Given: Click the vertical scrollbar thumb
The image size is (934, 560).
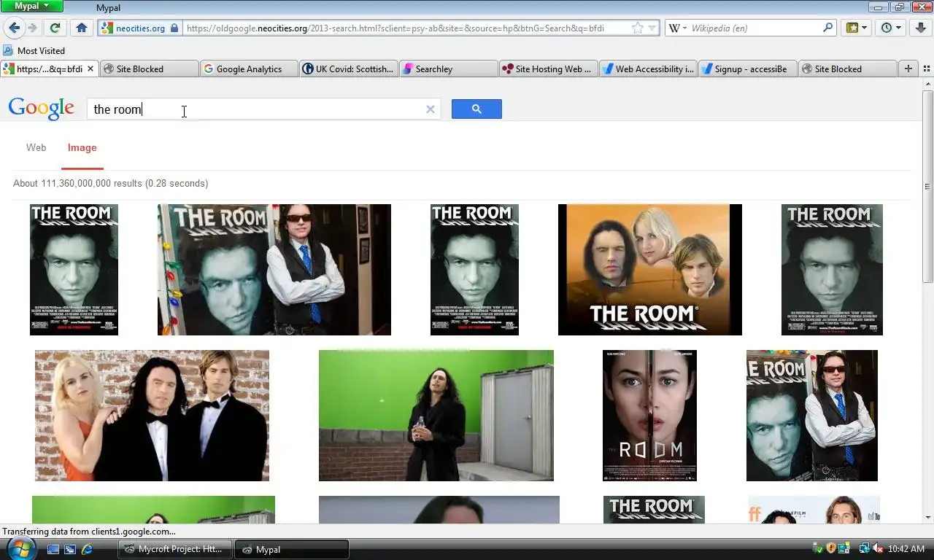Looking at the screenshot, I should click(x=927, y=187).
